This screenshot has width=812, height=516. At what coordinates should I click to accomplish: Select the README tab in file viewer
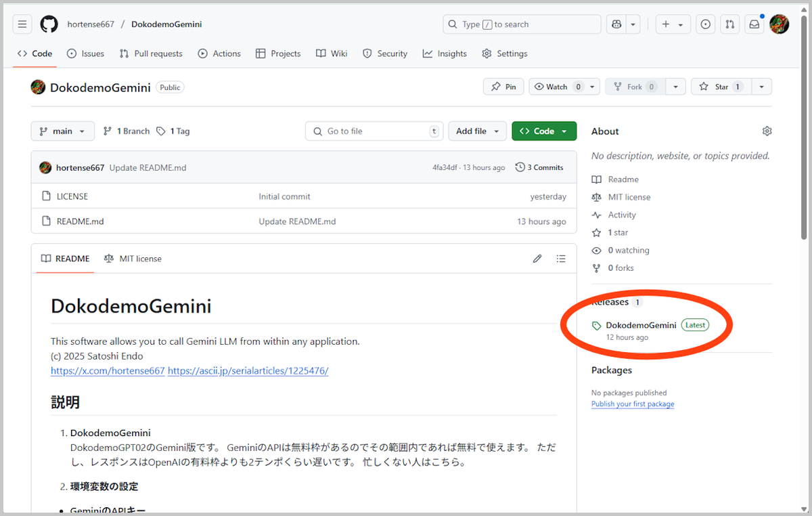tap(65, 259)
